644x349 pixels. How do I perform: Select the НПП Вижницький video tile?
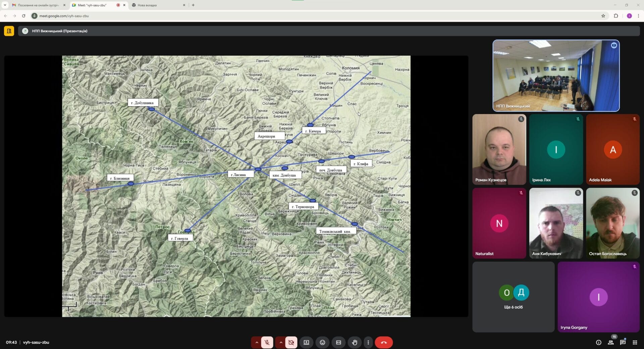click(x=556, y=76)
